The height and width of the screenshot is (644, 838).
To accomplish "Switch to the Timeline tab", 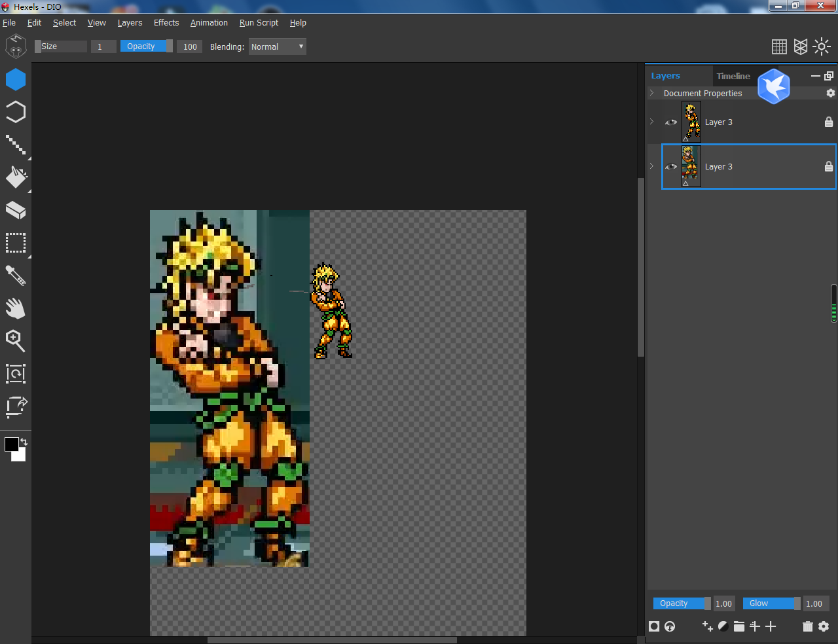I will coord(733,76).
